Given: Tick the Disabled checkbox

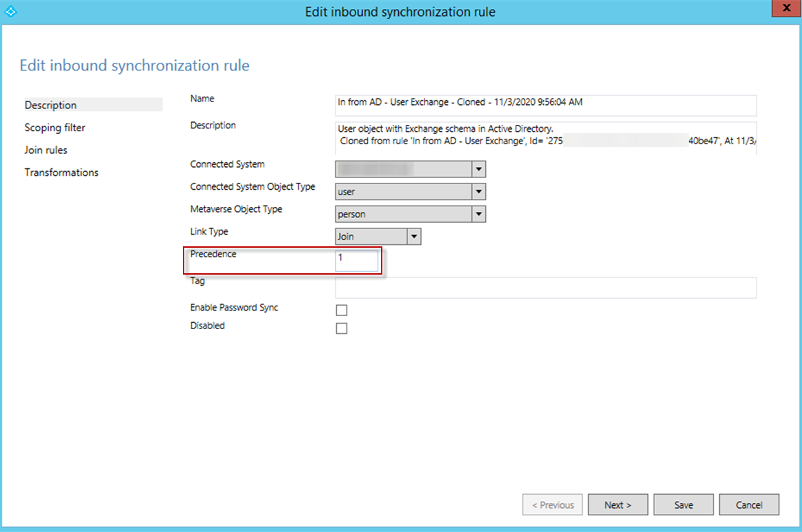Looking at the screenshot, I should [x=342, y=328].
